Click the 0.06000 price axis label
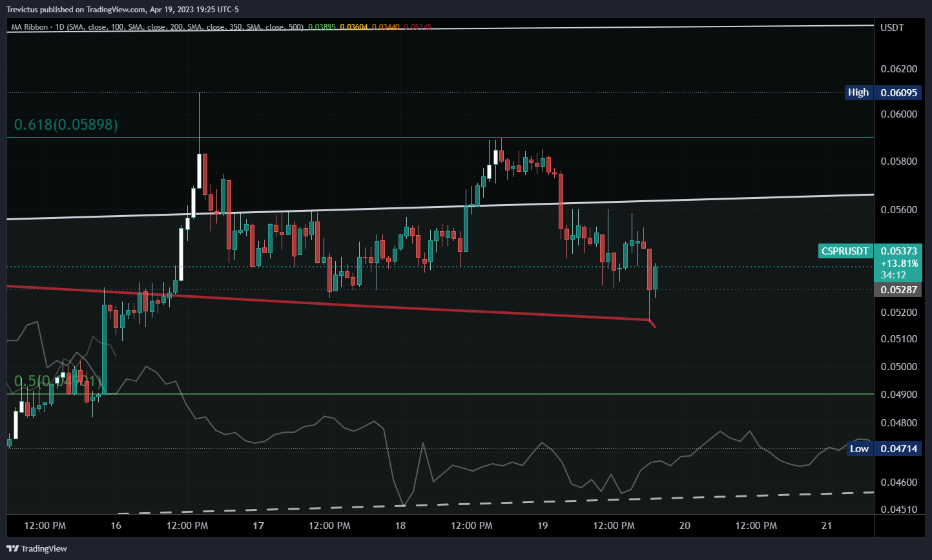The height and width of the screenshot is (560, 932). point(899,114)
